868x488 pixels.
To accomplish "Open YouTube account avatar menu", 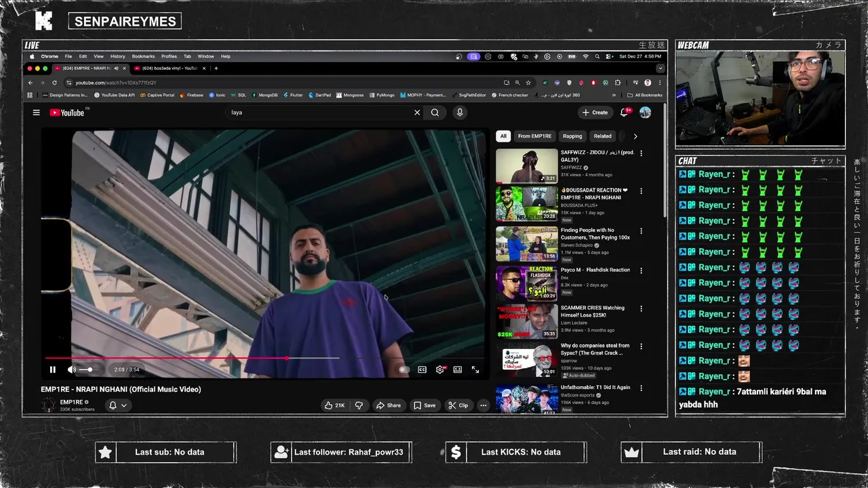I will pos(645,113).
